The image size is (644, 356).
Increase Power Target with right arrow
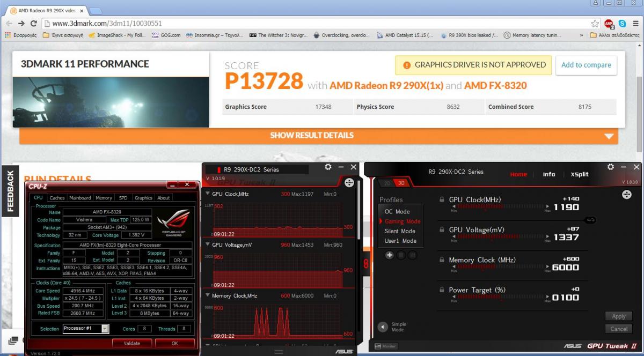point(547,296)
